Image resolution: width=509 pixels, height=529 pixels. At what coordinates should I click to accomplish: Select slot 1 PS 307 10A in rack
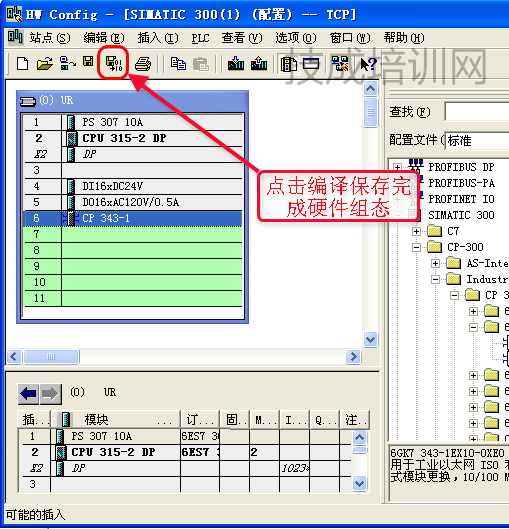(x=133, y=122)
